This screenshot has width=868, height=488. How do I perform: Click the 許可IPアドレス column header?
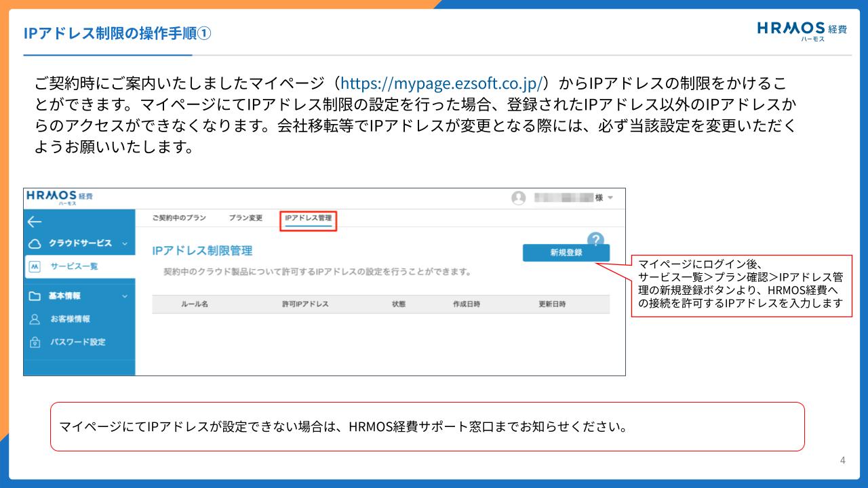(305, 304)
